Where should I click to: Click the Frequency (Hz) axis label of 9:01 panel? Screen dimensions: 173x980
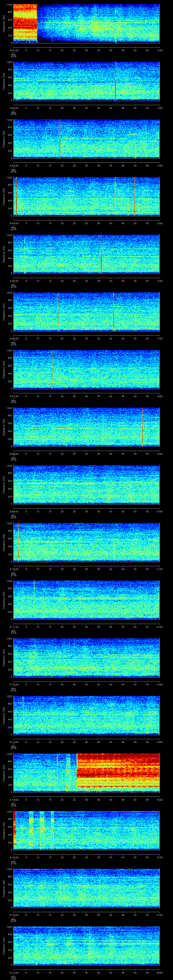pyautogui.click(x=4, y=24)
